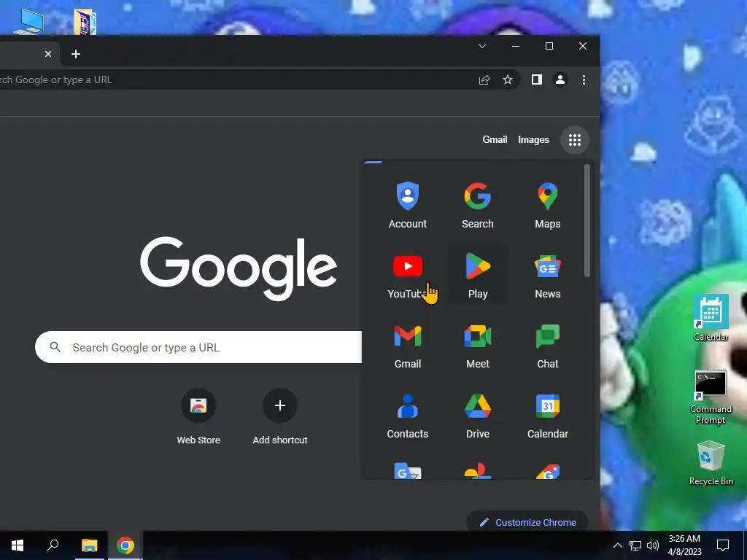Open Chrome's three-dot menu

tap(584, 79)
